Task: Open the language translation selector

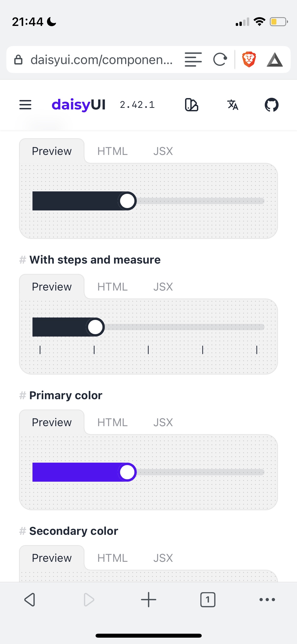Action: [233, 105]
